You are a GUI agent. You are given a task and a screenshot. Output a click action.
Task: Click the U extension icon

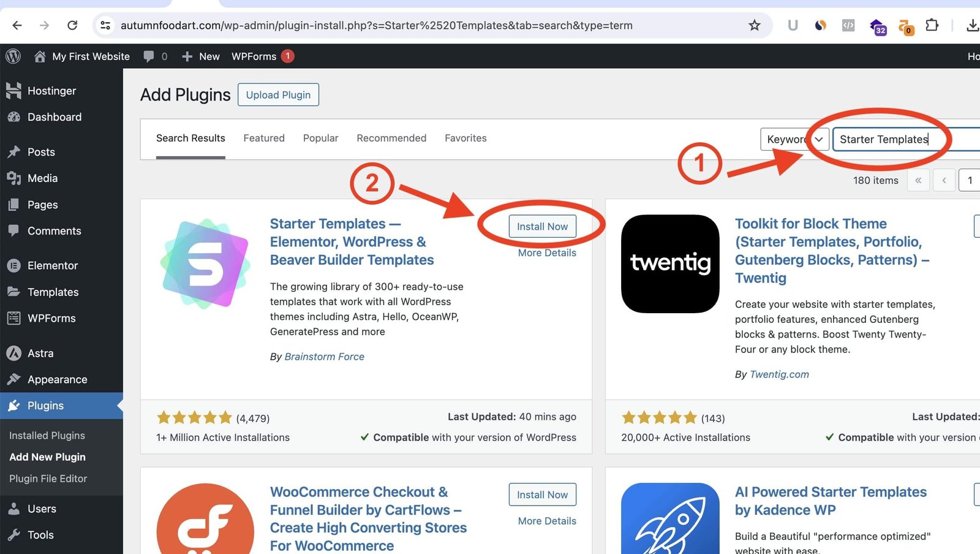pos(793,25)
